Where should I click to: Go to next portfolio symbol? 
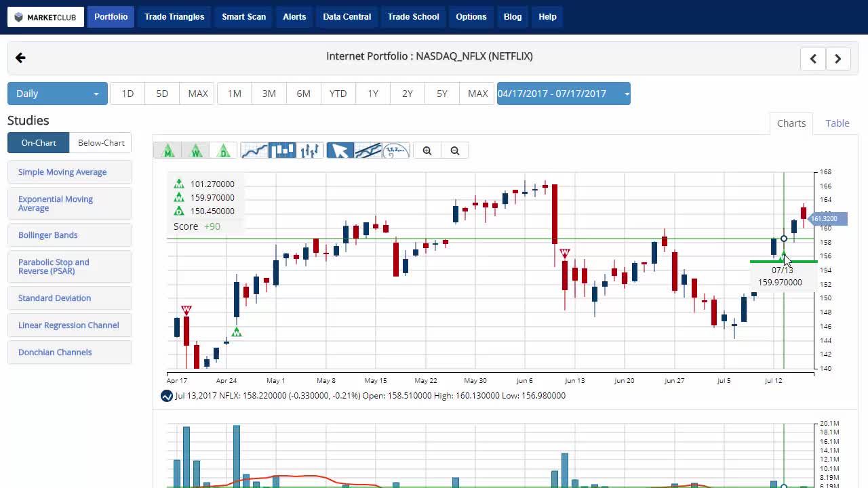[x=838, y=59]
